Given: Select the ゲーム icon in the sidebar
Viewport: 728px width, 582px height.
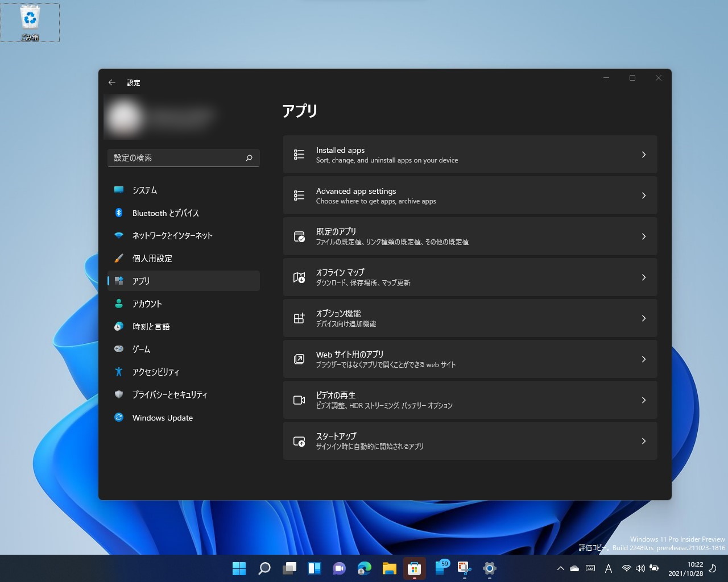Looking at the screenshot, I should (x=119, y=349).
